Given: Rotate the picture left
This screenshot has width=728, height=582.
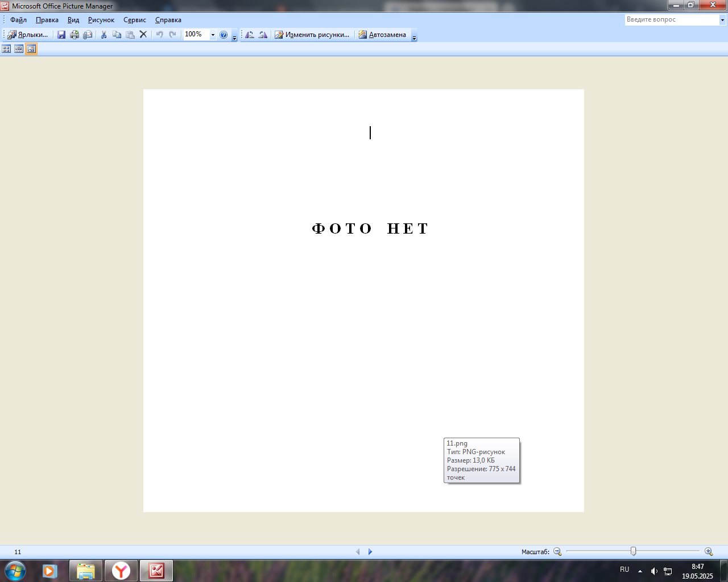Looking at the screenshot, I should (x=250, y=35).
